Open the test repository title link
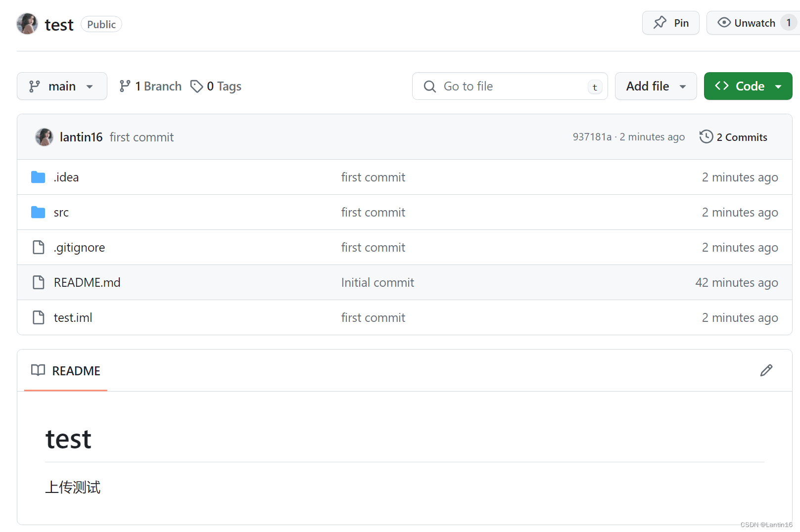Image resolution: width=800 pixels, height=532 pixels. pyautogui.click(x=59, y=25)
